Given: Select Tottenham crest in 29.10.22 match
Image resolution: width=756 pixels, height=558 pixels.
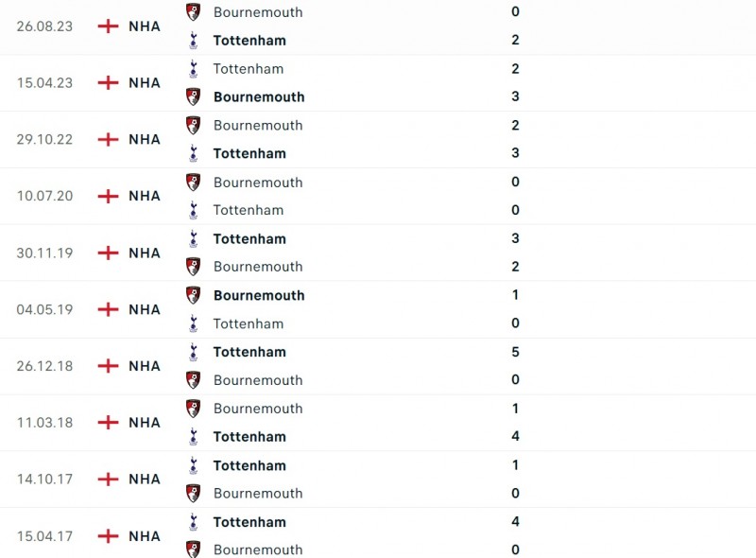Looking at the screenshot, I should pos(194,153).
